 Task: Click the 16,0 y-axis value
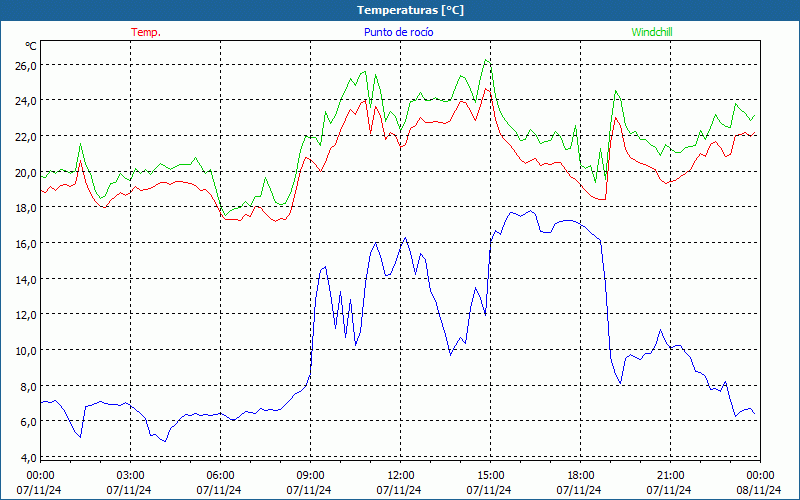pos(28,243)
